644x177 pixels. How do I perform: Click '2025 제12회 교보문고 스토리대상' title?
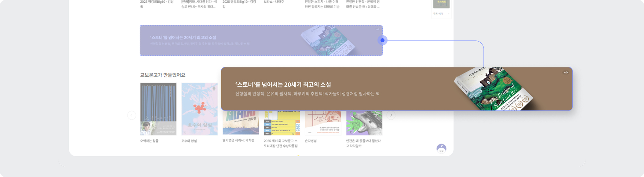pyautogui.click(x=281, y=143)
